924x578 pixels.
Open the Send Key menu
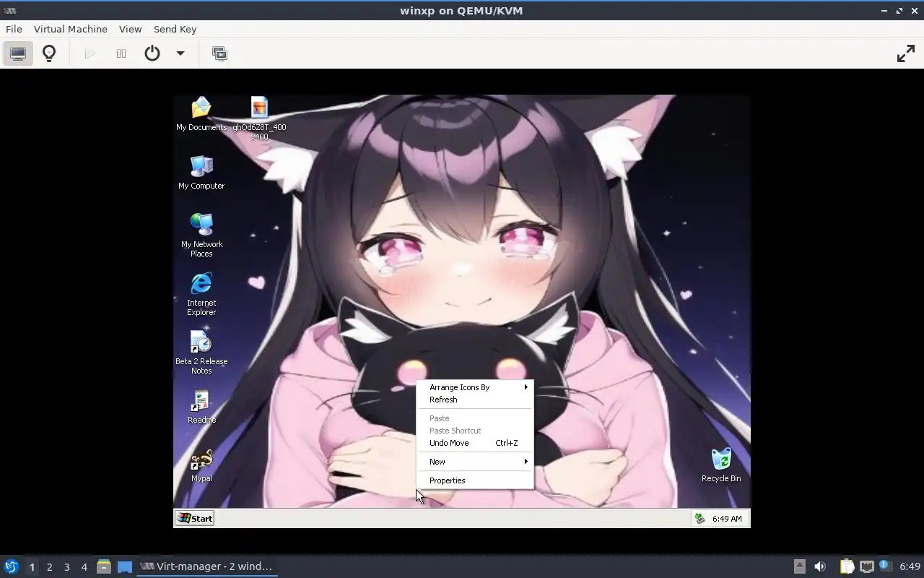coord(175,29)
